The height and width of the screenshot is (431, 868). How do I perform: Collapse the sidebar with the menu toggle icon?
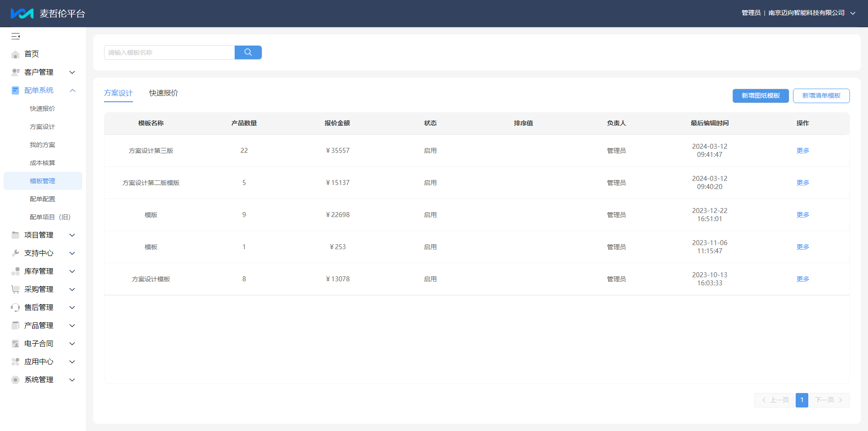[x=16, y=36]
